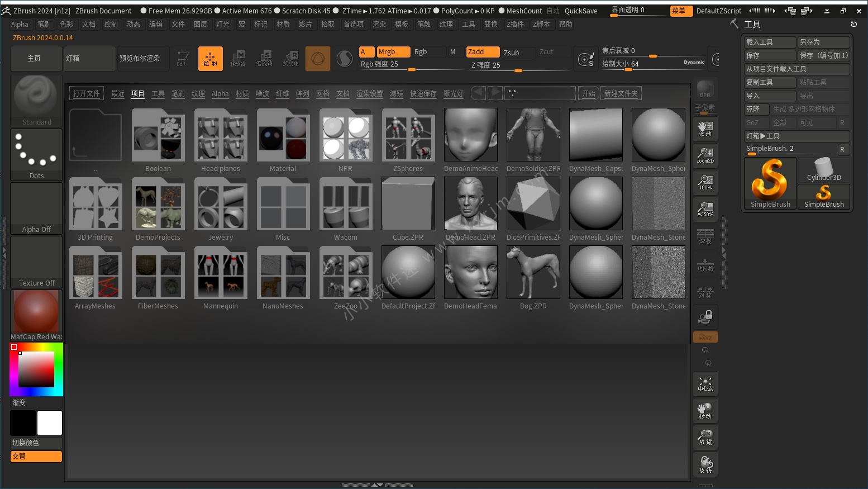Click the AC50% half-size zoom icon
Viewport: 868px width, 489px height.
pyautogui.click(x=705, y=209)
